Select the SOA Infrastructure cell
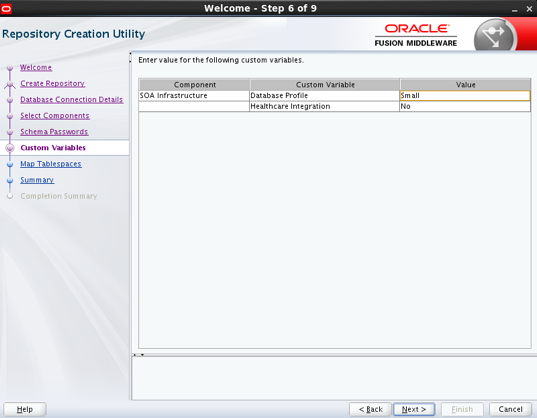 (x=194, y=96)
